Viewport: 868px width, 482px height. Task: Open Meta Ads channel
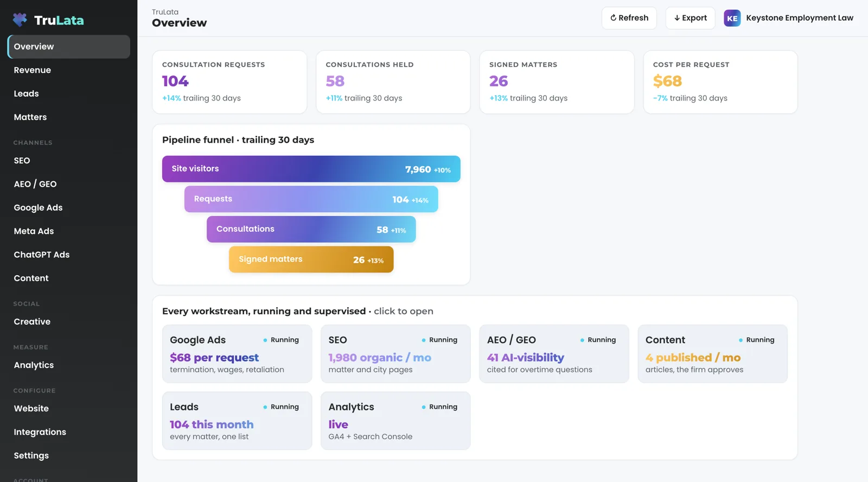click(x=69, y=231)
